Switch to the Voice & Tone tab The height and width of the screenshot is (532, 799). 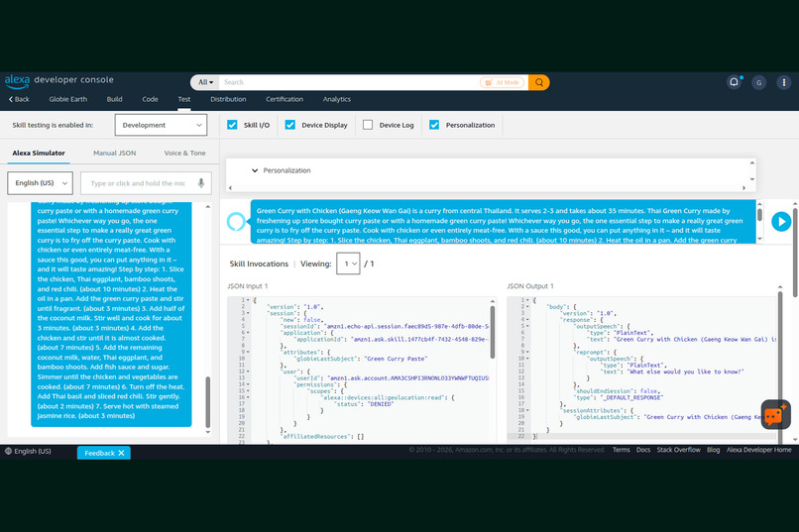(185, 153)
